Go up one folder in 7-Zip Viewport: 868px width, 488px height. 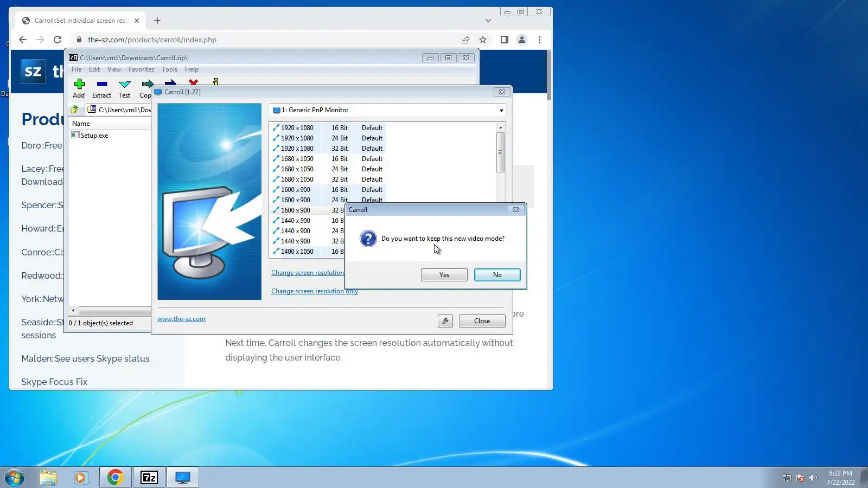pyautogui.click(x=75, y=110)
